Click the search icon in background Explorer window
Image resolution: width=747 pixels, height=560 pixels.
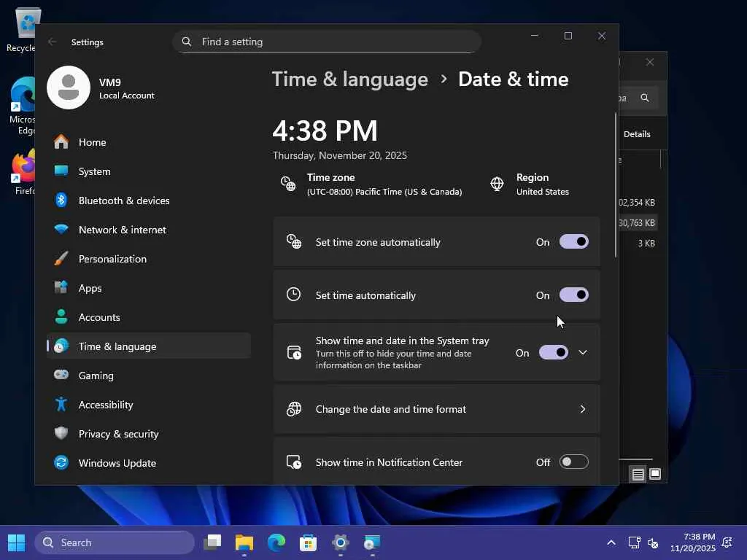tap(645, 98)
